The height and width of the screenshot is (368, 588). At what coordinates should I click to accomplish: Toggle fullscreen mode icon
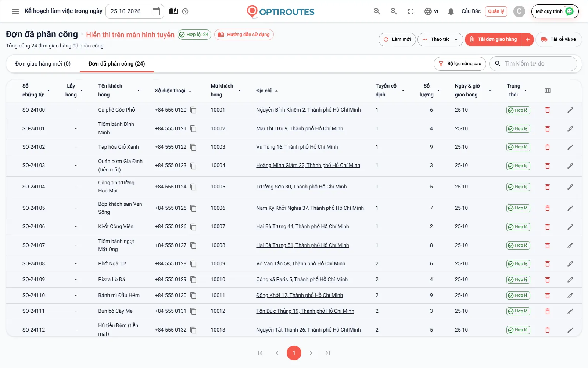pyautogui.click(x=411, y=11)
